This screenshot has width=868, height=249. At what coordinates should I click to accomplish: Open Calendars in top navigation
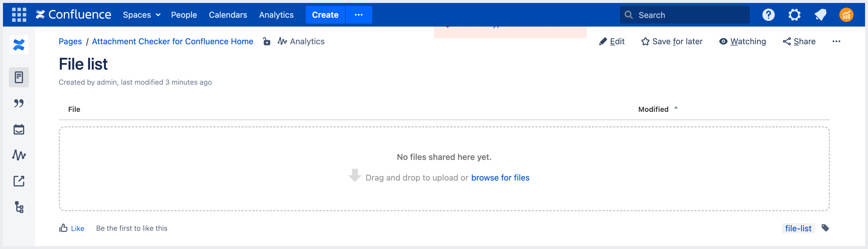[228, 15]
